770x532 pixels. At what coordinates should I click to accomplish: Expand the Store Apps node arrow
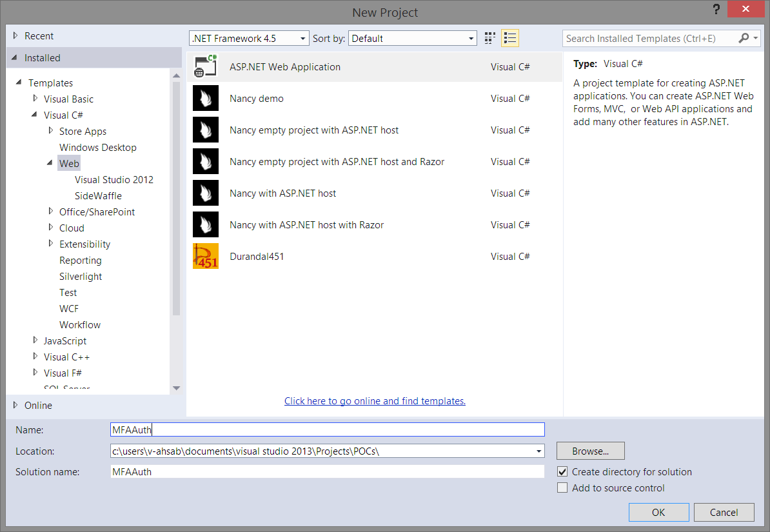coord(50,131)
